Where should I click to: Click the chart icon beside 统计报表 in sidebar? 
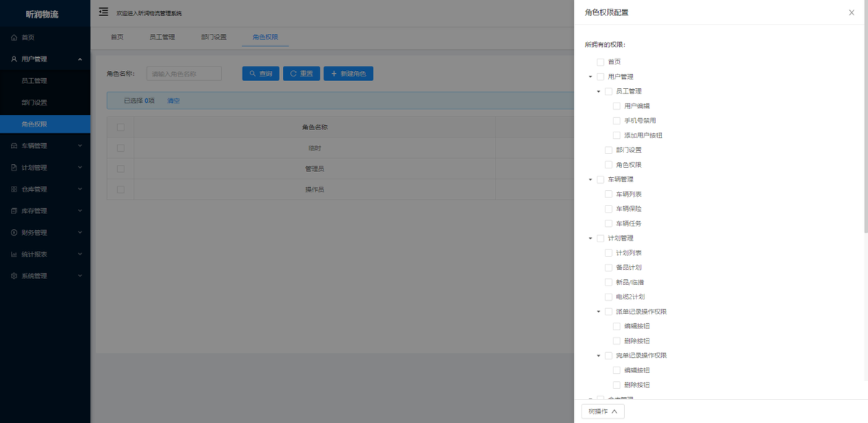click(x=14, y=255)
